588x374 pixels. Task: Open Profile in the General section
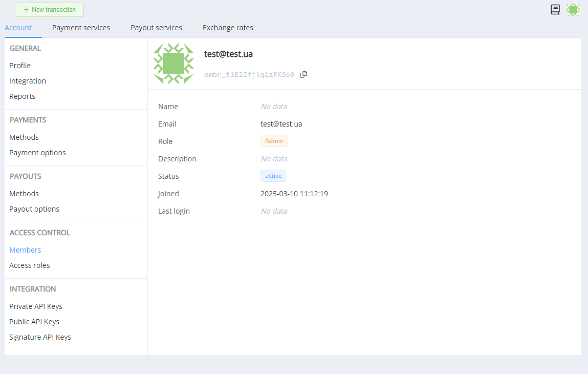tap(20, 66)
